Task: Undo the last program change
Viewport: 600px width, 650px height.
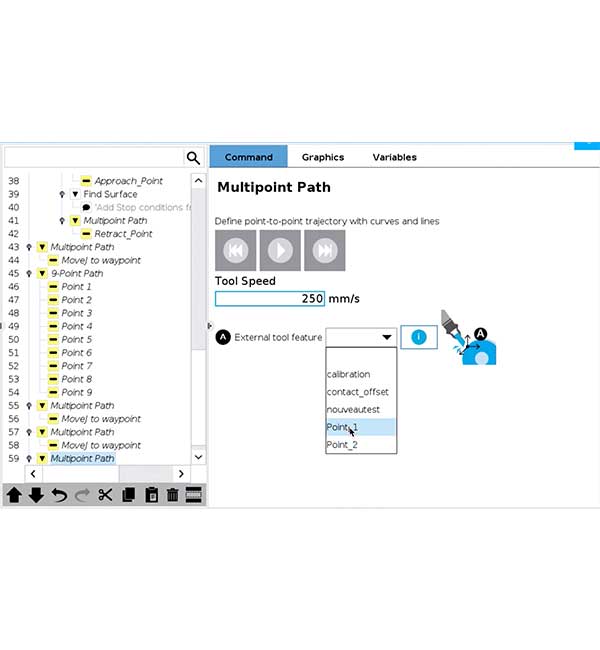Action: tap(59, 495)
